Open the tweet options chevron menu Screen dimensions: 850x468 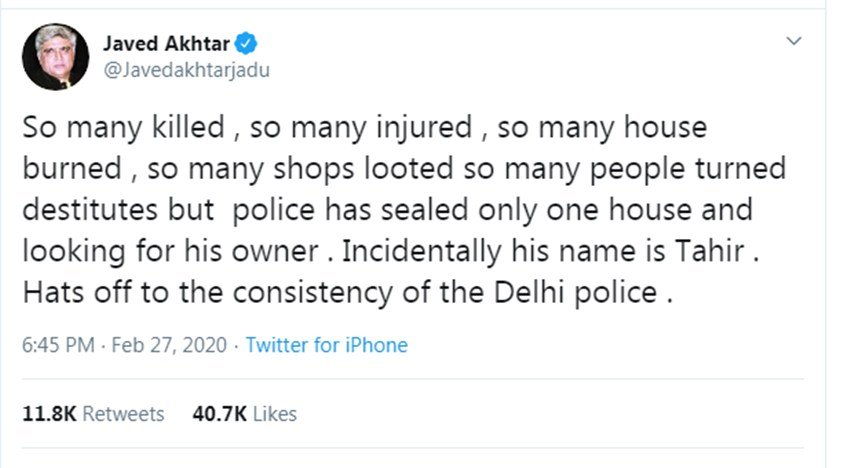click(794, 42)
